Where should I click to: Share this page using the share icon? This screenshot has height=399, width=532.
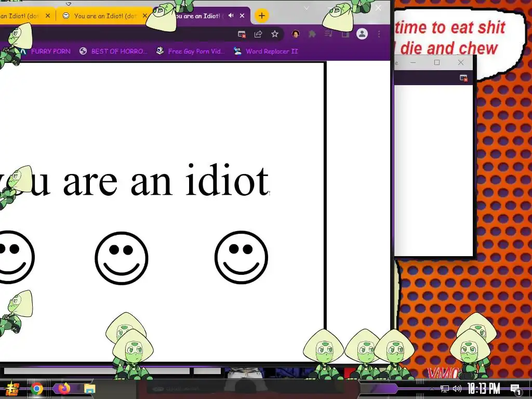[x=258, y=34]
